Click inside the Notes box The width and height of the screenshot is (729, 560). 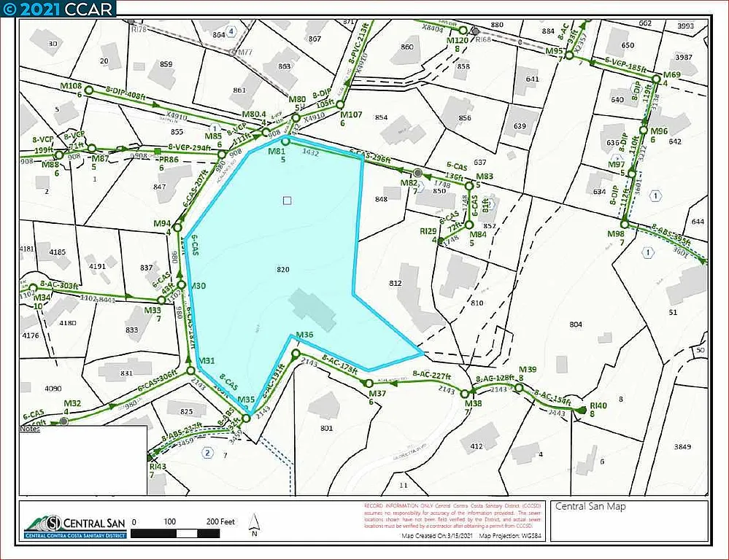coord(82,459)
